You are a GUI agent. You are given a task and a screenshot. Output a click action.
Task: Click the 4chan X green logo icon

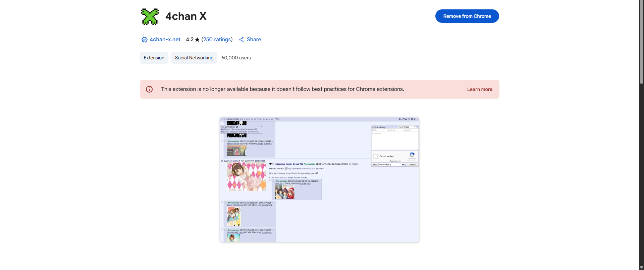150,16
